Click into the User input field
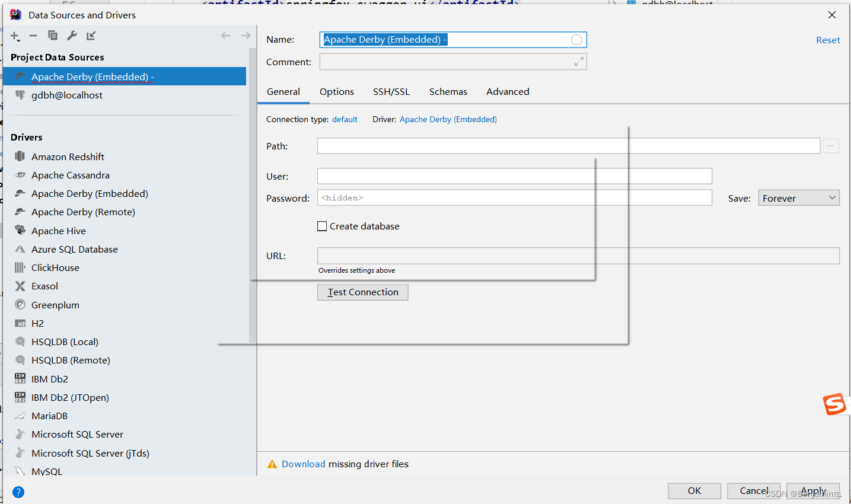Viewport: 851px width, 504px height. coord(515,176)
